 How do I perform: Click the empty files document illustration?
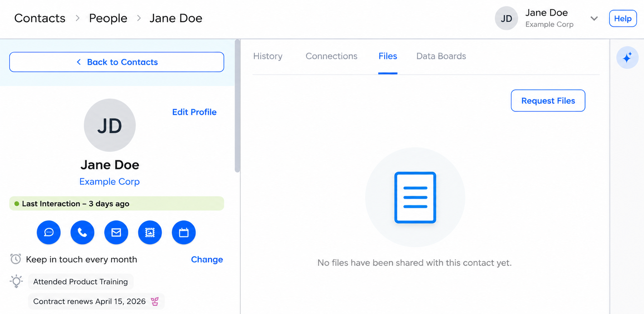(x=415, y=197)
